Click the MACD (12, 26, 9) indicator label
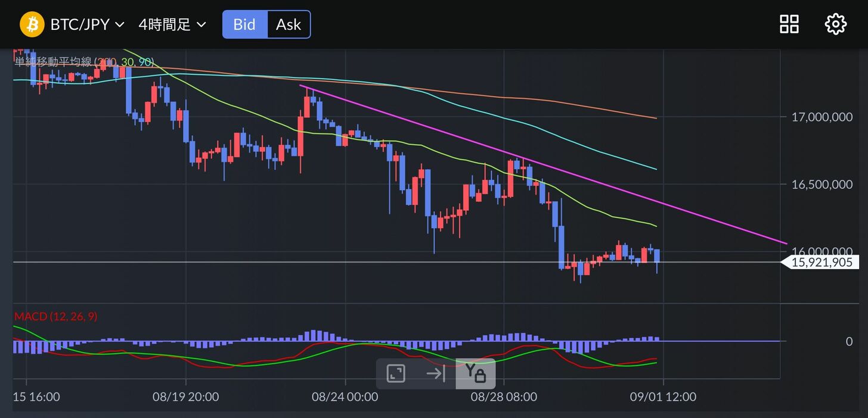 pos(55,316)
